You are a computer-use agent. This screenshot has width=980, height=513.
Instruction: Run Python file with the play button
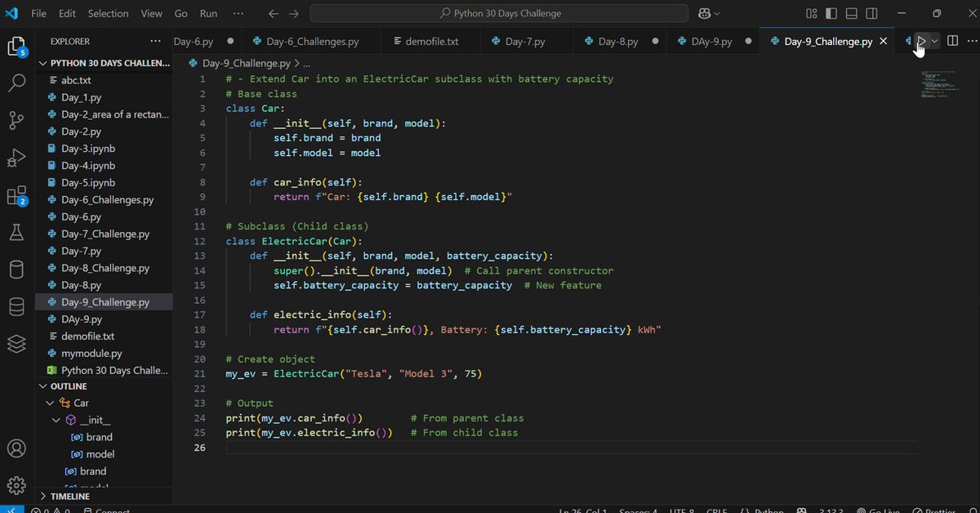(921, 42)
